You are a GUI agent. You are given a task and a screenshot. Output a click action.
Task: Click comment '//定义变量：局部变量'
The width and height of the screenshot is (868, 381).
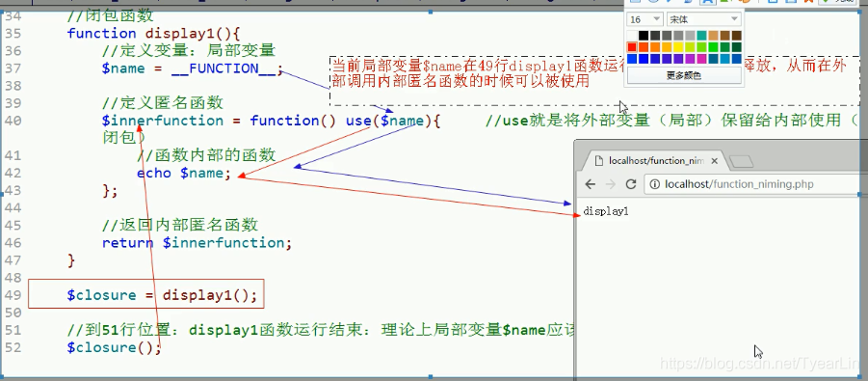[x=189, y=51]
